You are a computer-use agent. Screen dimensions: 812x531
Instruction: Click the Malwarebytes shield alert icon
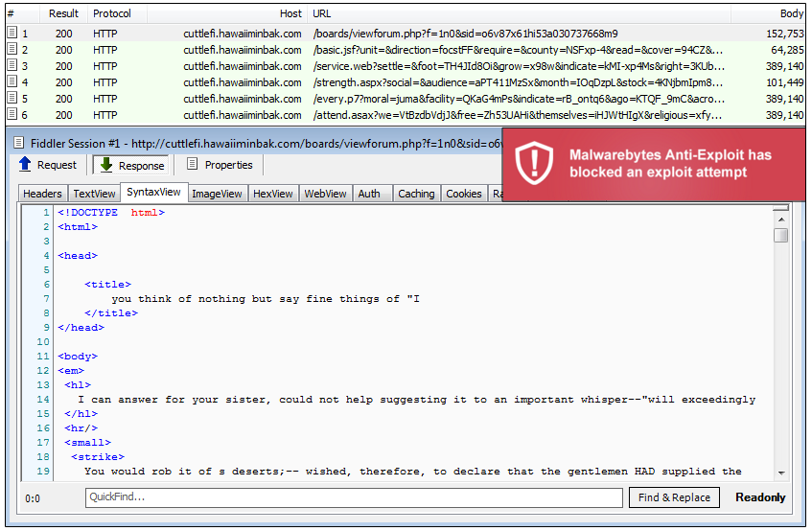coord(534,163)
